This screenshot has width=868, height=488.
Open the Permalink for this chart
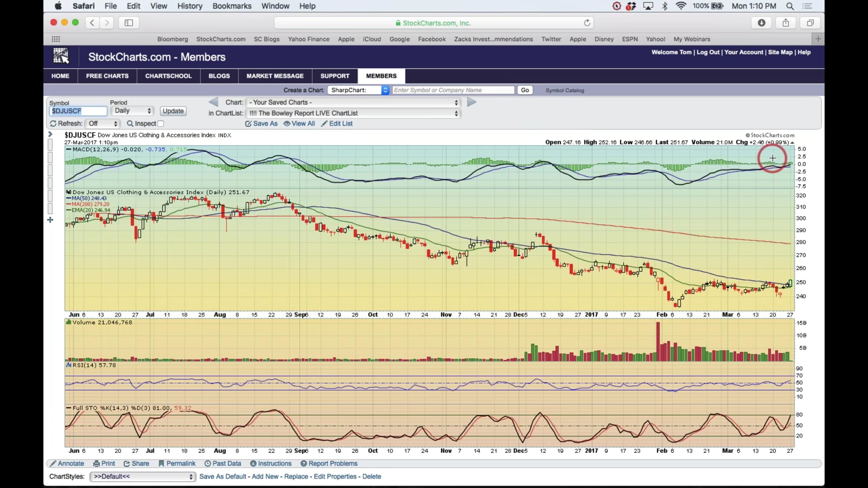click(177, 463)
